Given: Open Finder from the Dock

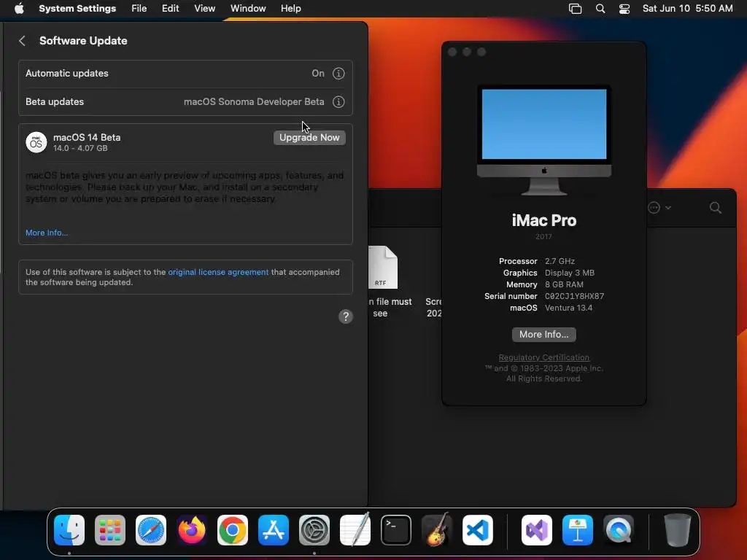Looking at the screenshot, I should tap(69, 530).
